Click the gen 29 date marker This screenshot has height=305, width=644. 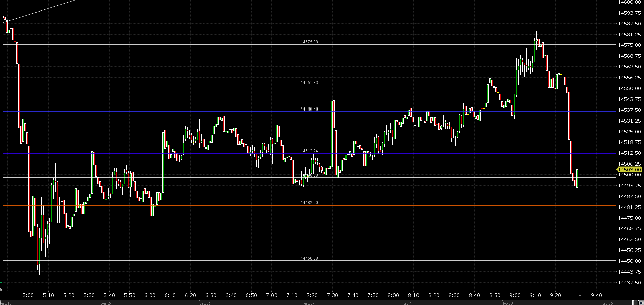click(x=309, y=303)
